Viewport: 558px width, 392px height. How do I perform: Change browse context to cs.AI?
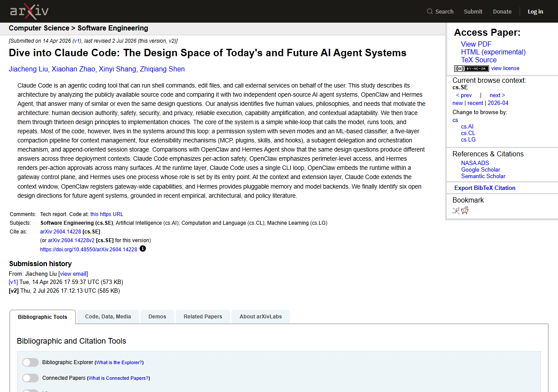click(x=467, y=127)
